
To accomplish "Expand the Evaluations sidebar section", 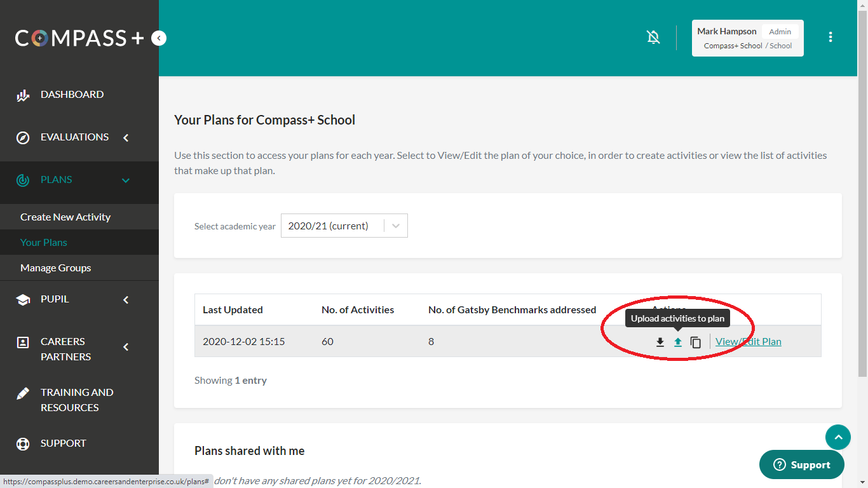I will coord(125,137).
